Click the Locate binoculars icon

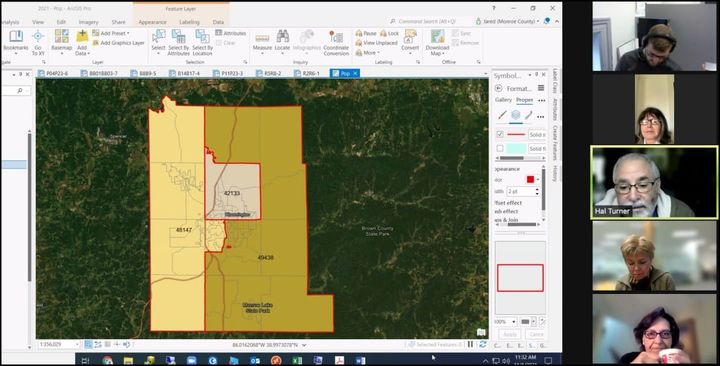tap(282, 37)
